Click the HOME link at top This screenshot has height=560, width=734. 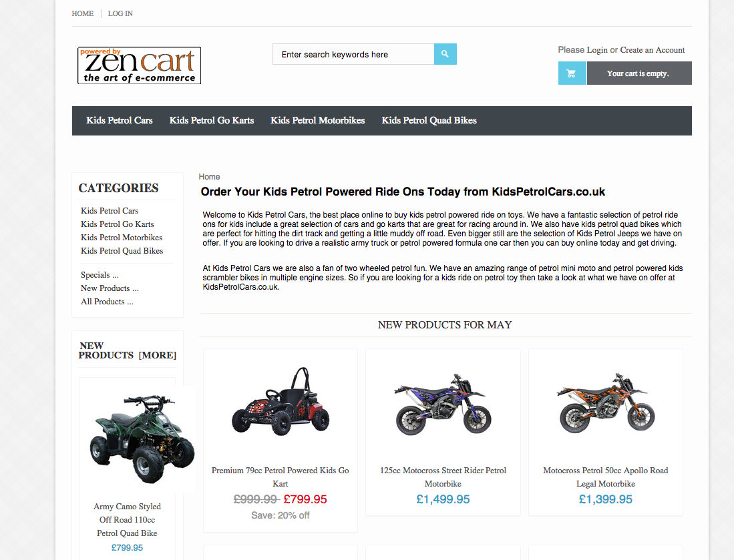coord(82,13)
